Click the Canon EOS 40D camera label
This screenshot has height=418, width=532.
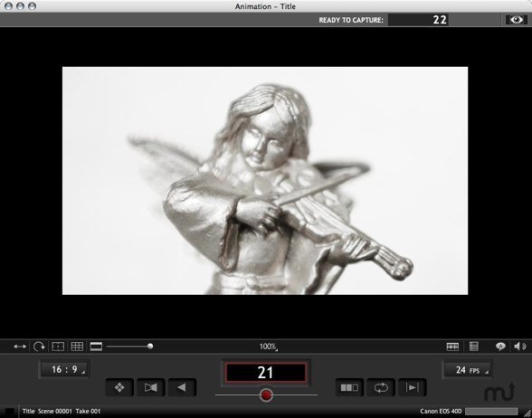[441, 411]
